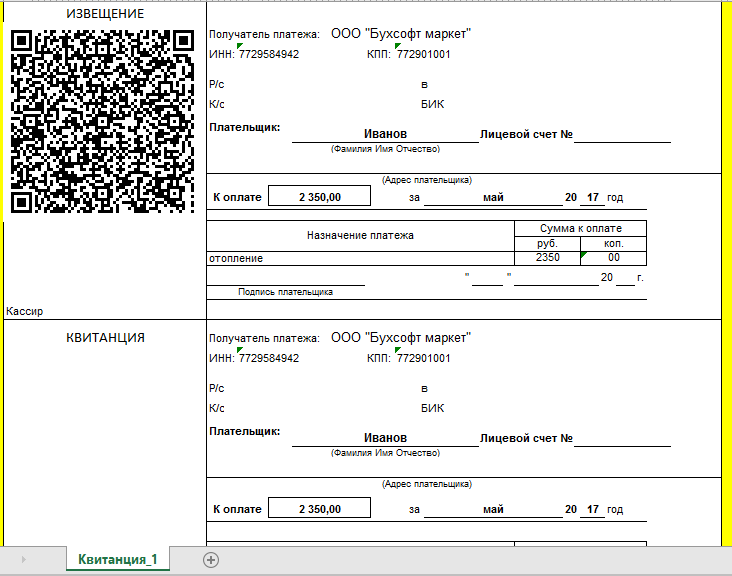
Task: Click the sheet navigation arrow by the tabs
Action: point(24,559)
